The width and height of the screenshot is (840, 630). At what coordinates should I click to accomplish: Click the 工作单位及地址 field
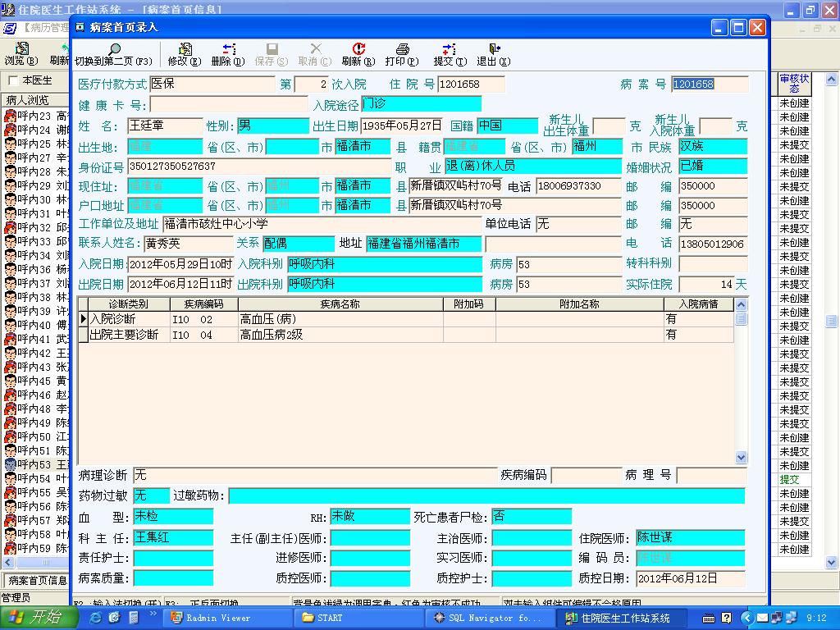coord(322,224)
